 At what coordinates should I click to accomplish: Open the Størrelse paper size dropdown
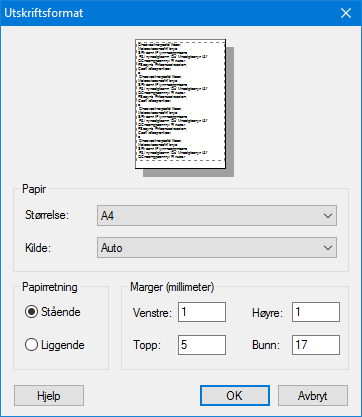click(217, 216)
